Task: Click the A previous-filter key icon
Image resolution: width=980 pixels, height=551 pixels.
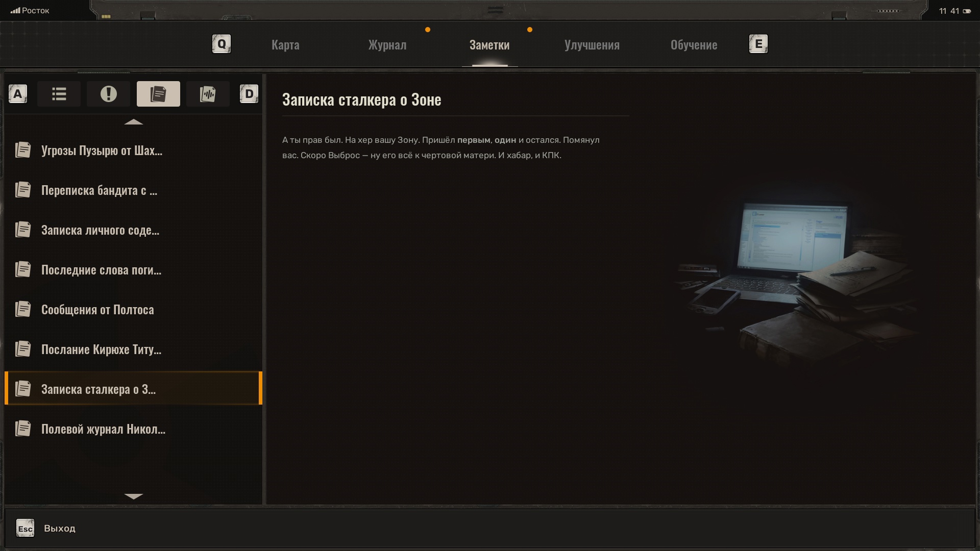Action: pos(18,94)
